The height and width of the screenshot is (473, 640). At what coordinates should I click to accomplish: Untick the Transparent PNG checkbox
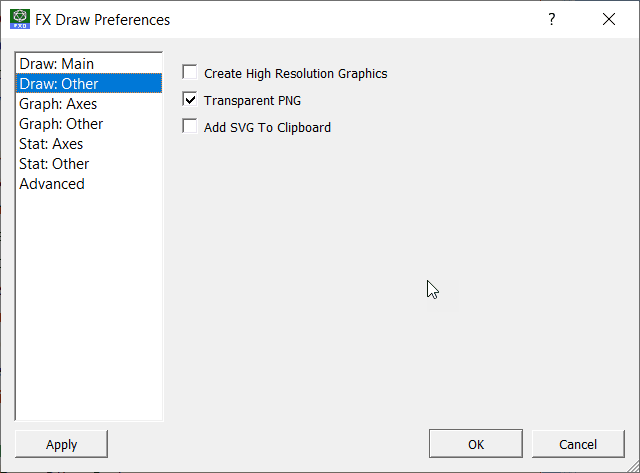(190, 99)
